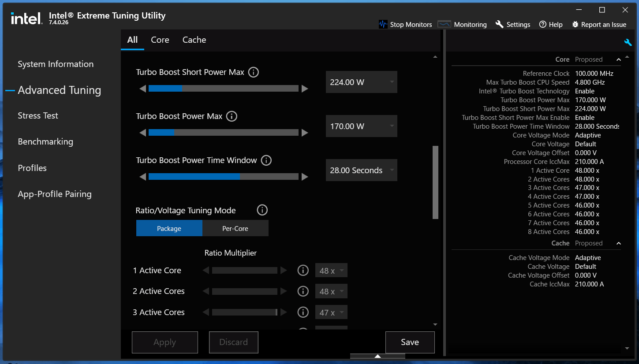Collapse the Core Proposed section
Image resolution: width=639 pixels, height=364 pixels.
click(618, 59)
